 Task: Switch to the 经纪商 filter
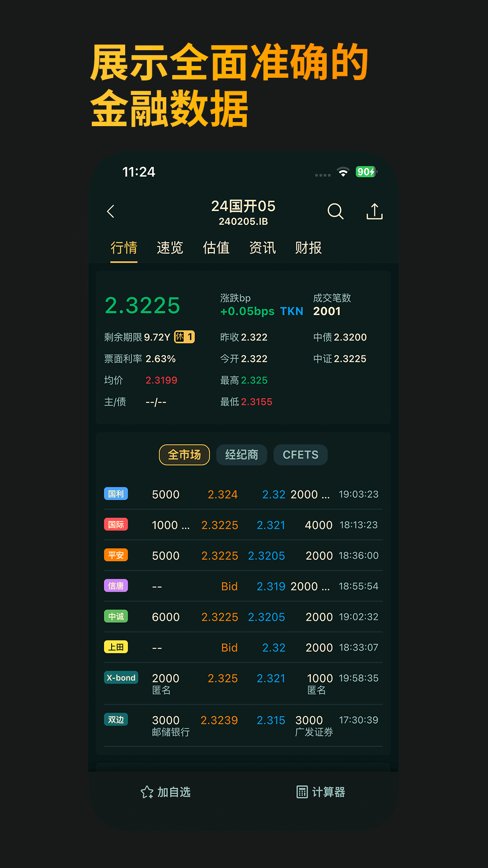(242, 455)
